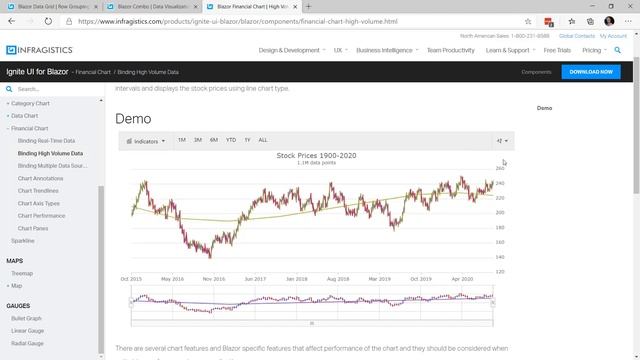Click the sidebar search magnifier icon
Screen dimensions: 640x360
9,89
